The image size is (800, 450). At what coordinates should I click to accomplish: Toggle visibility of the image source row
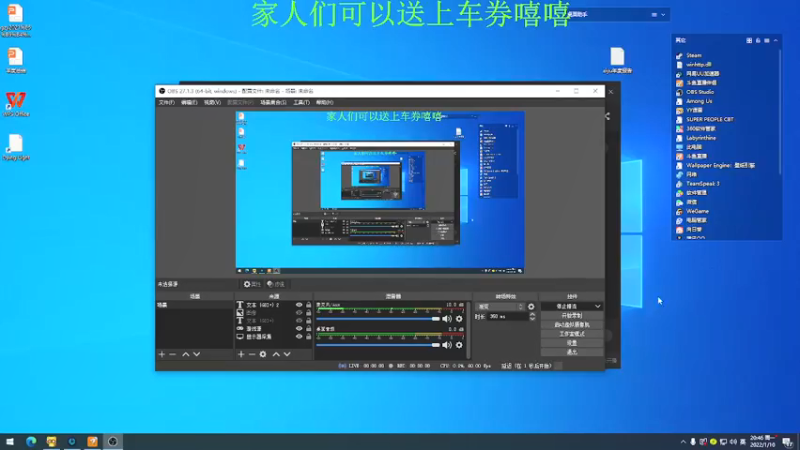pyautogui.click(x=299, y=313)
